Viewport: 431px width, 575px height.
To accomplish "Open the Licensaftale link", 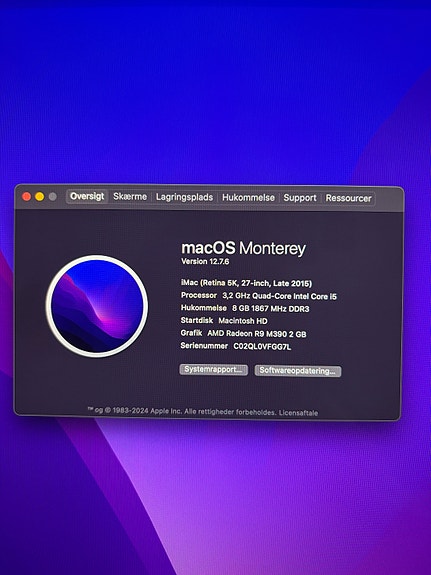I will pos(298,413).
